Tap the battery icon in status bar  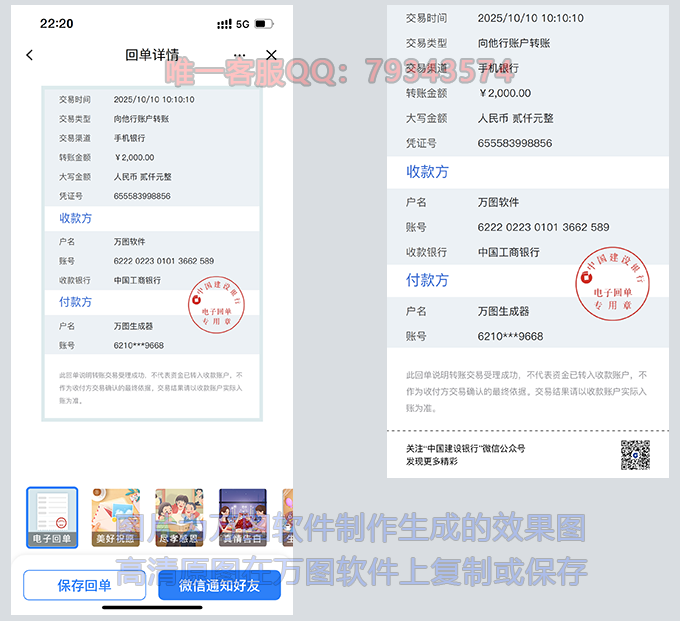(262, 23)
